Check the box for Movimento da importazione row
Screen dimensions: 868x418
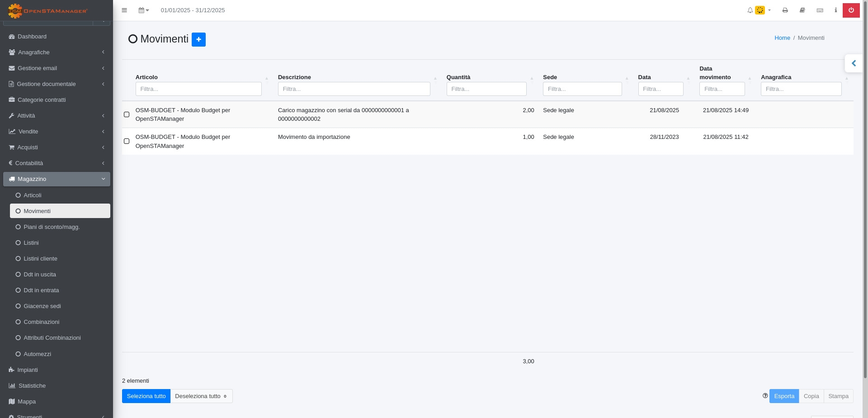tap(127, 141)
